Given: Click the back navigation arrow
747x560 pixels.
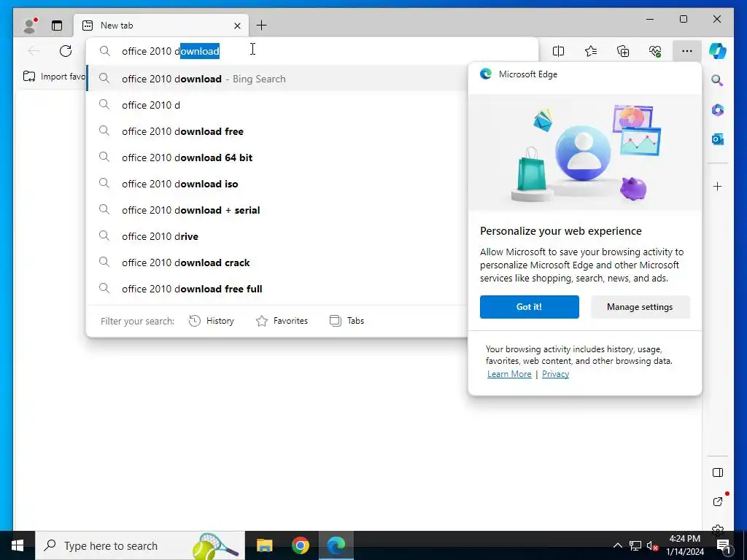Looking at the screenshot, I should click(34, 51).
